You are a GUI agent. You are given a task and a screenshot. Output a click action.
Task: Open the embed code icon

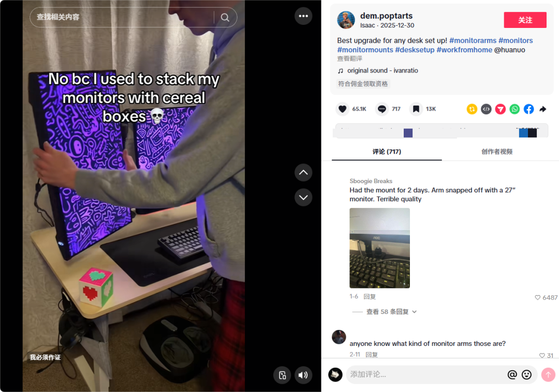click(486, 109)
